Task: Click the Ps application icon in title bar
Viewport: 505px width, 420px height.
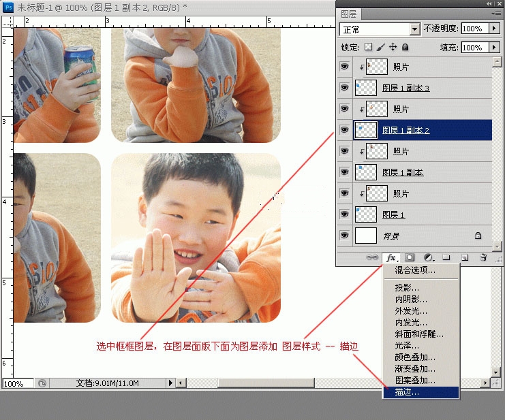Action: coord(8,7)
